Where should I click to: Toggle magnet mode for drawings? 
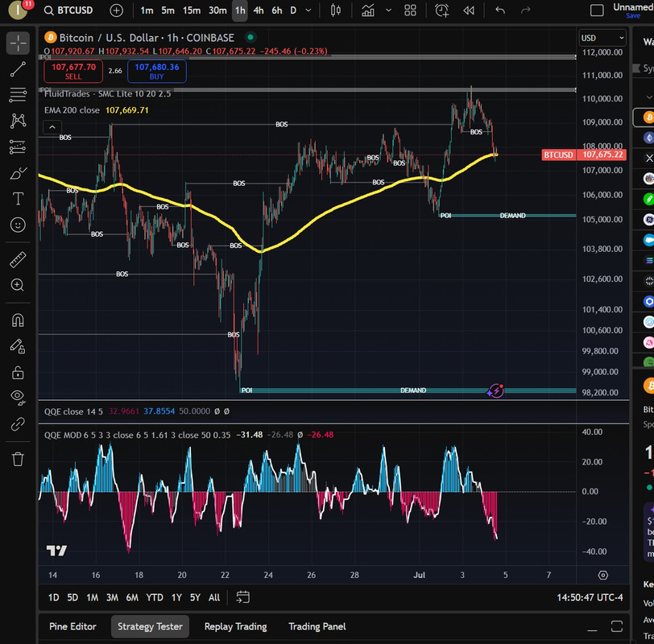click(x=18, y=320)
